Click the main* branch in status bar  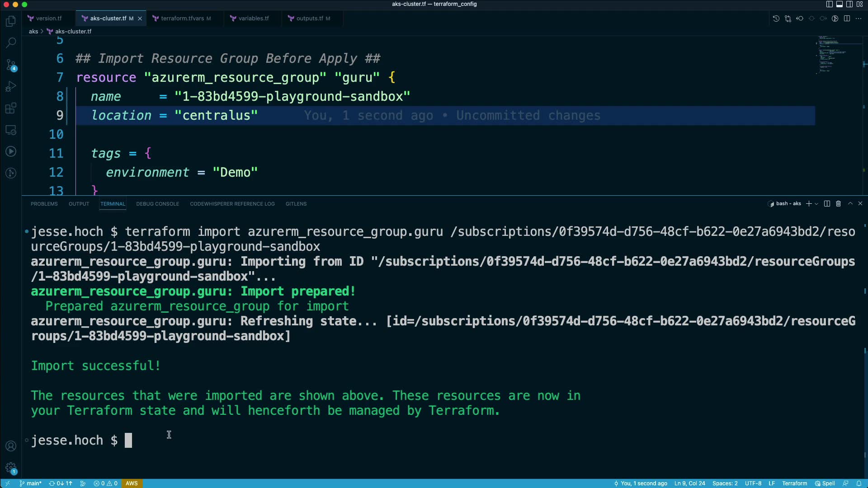[31, 483]
